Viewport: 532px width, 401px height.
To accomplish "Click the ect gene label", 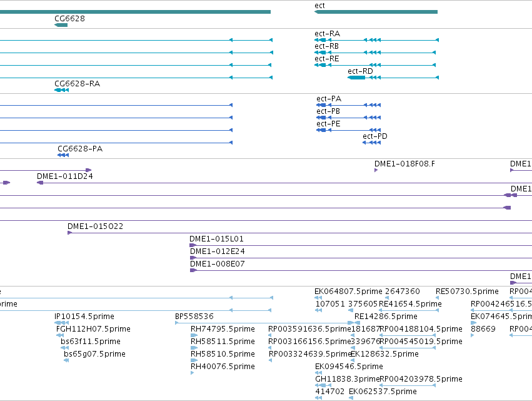I will coord(319,6).
